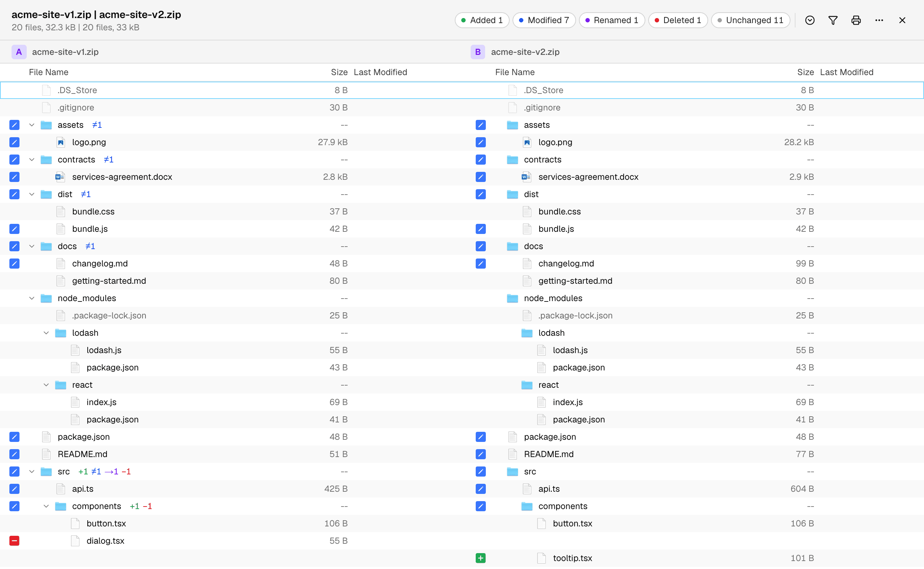924x569 pixels.
Task: Print the comparison with the printer icon
Action: (x=856, y=20)
